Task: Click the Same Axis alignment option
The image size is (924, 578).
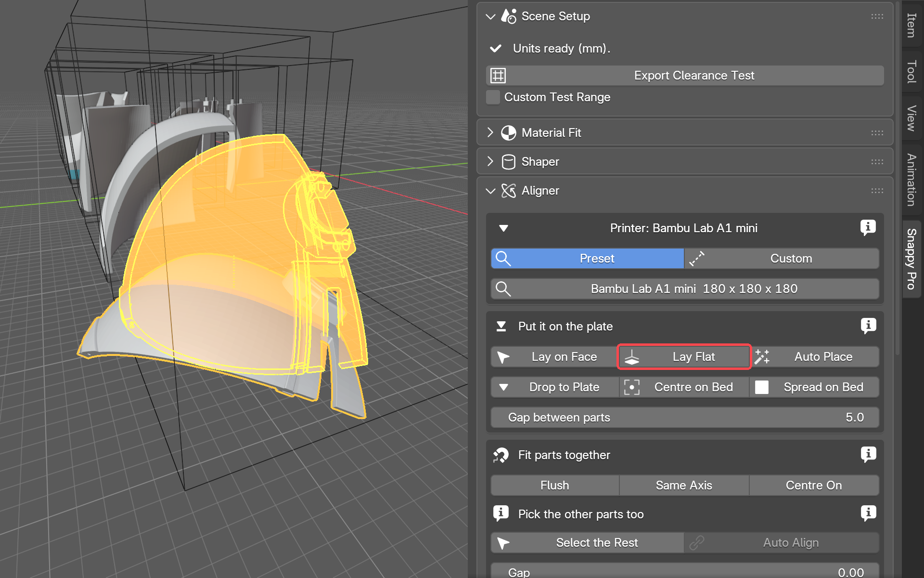Action: click(684, 486)
